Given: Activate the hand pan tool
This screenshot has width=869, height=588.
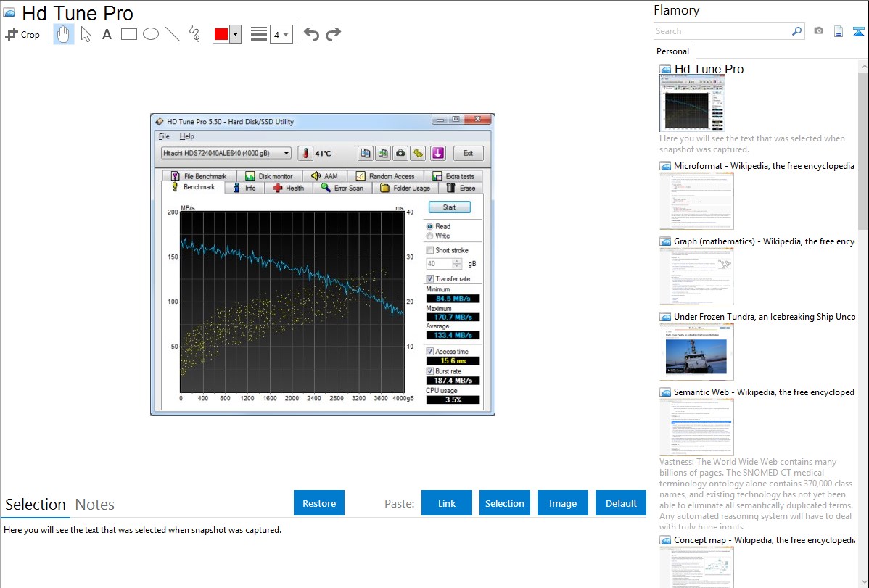Looking at the screenshot, I should 63,34.
